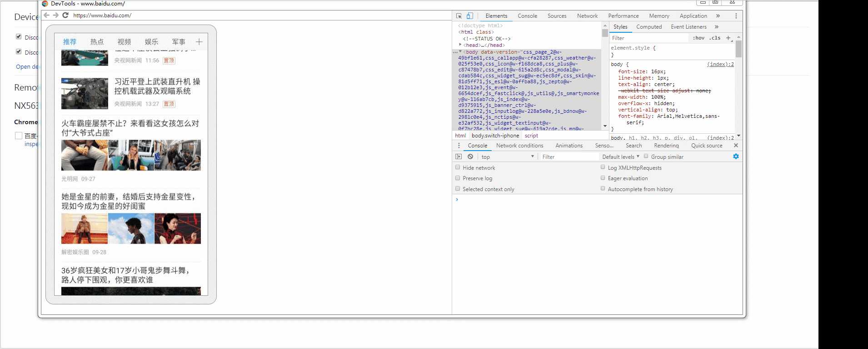Switch to the Performance tab

tap(624, 16)
